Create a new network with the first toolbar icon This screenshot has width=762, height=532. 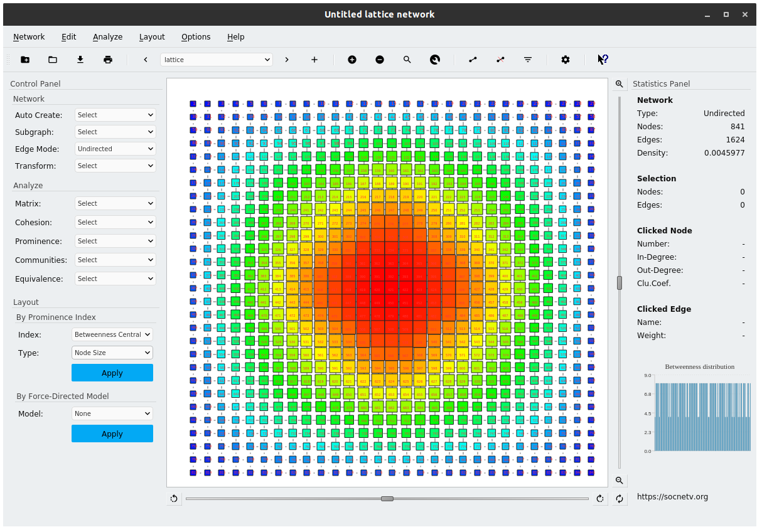click(24, 59)
